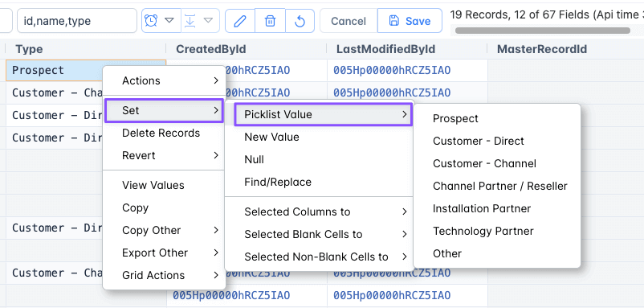Open the Set submenu
The image size is (644, 308).
click(164, 110)
